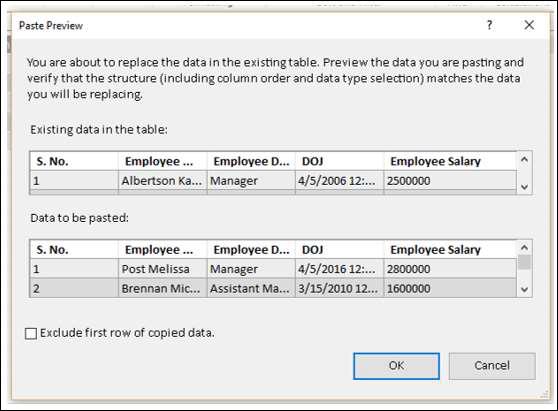558x411 pixels.
Task: Click the down arrow in the existing data table
Action: 524,187
